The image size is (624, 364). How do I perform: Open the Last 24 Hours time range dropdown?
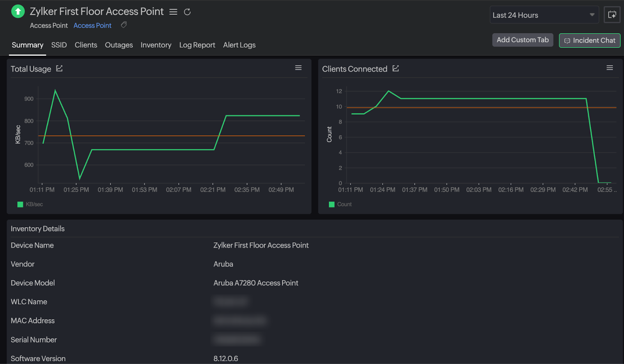point(544,15)
